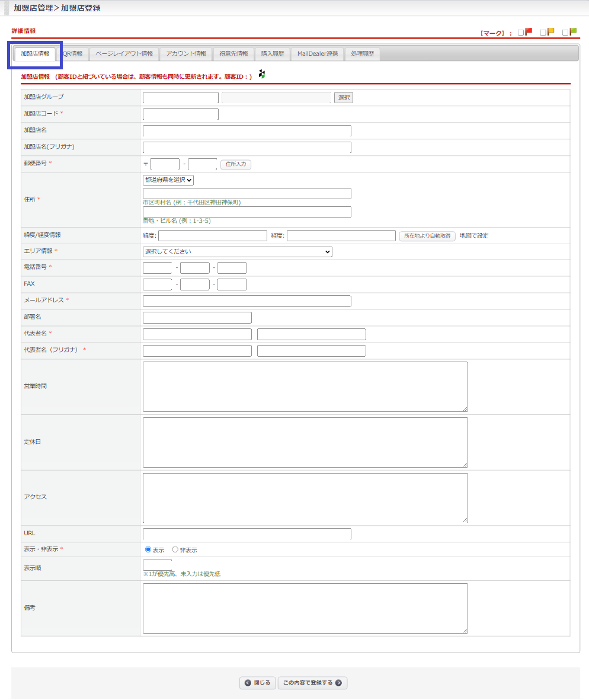Click the green flag mark icon

(x=573, y=32)
